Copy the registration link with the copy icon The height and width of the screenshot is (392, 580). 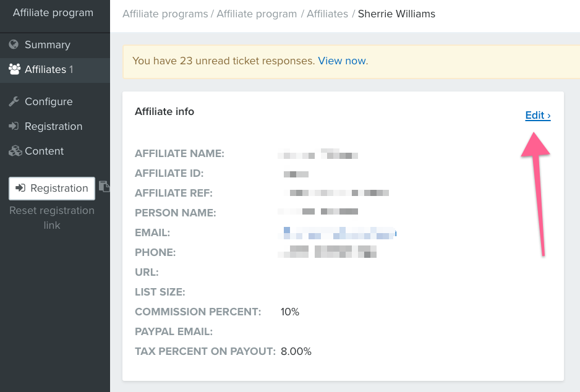coord(104,186)
